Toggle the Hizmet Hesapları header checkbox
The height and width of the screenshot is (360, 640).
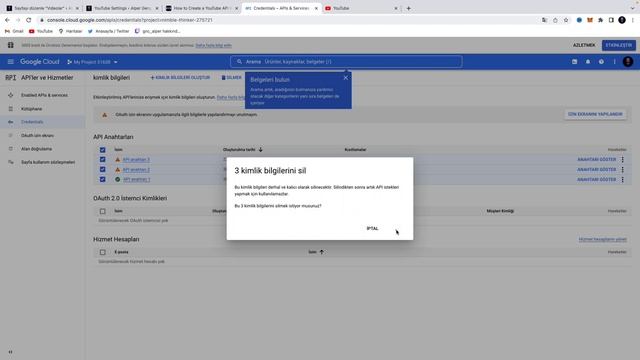(102, 252)
